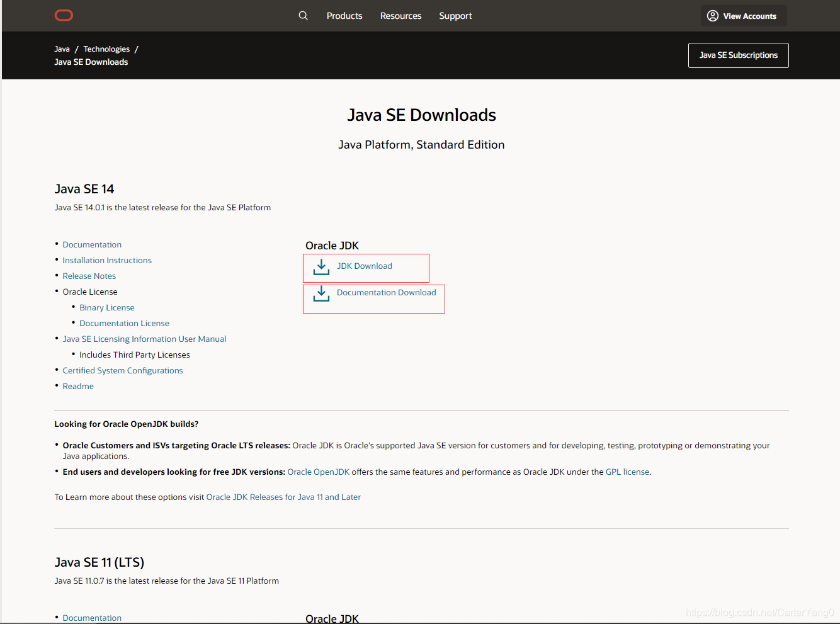Image resolution: width=840 pixels, height=624 pixels.
Task: Open Java SE Subscriptions button
Action: pyautogui.click(x=739, y=55)
